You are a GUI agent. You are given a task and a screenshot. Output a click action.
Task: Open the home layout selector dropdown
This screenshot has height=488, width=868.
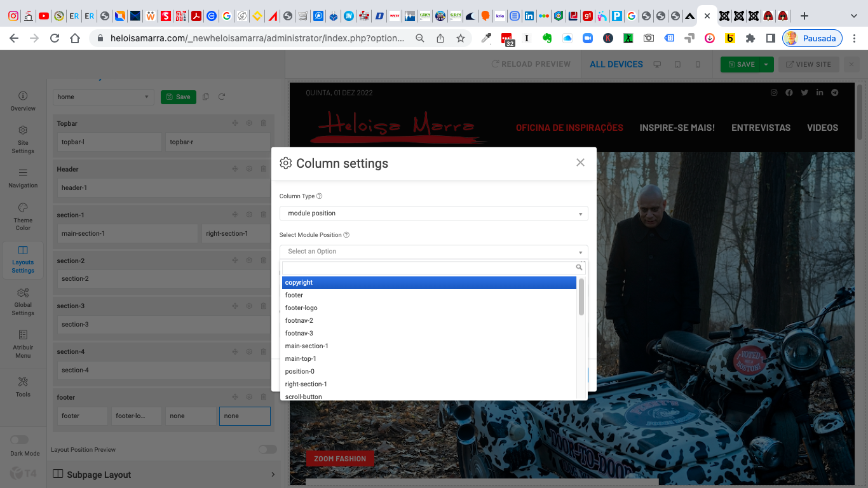103,97
